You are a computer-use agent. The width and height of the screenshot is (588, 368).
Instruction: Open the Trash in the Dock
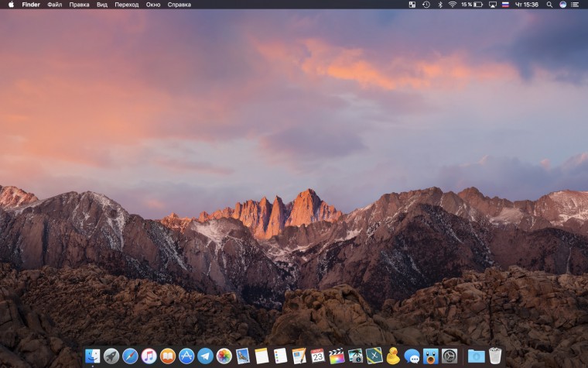(495, 356)
